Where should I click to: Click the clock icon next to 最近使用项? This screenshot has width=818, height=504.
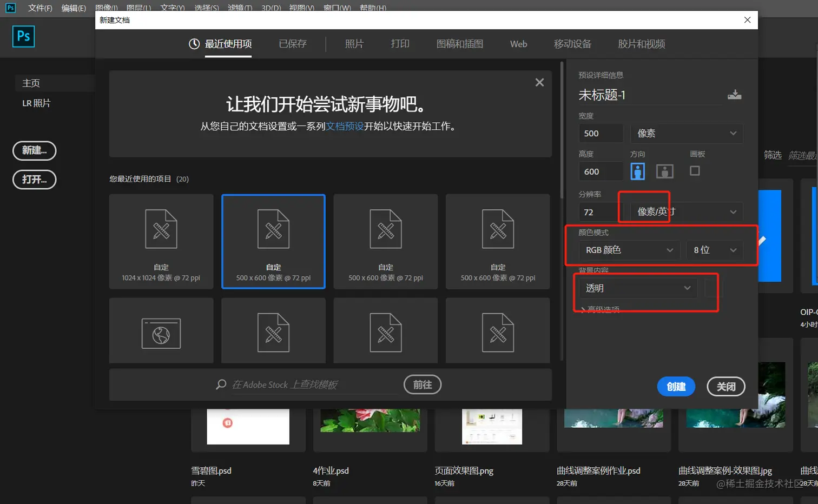coord(193,44)
